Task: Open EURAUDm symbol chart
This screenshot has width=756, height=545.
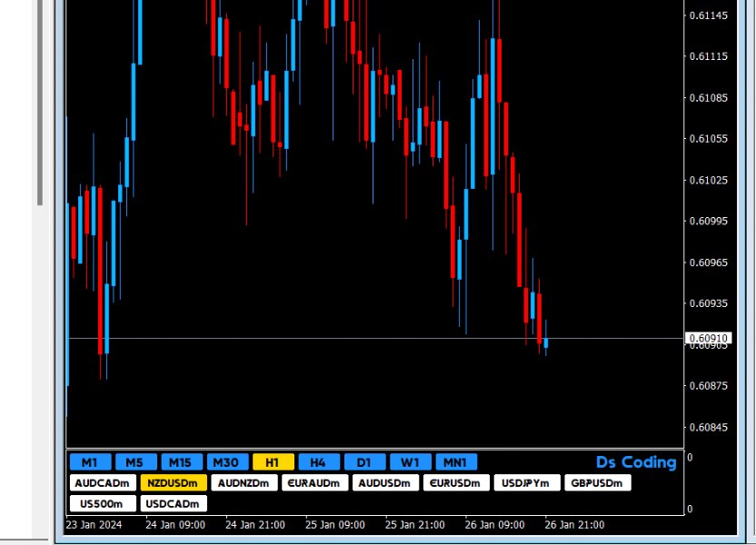Action: [314, 483]
